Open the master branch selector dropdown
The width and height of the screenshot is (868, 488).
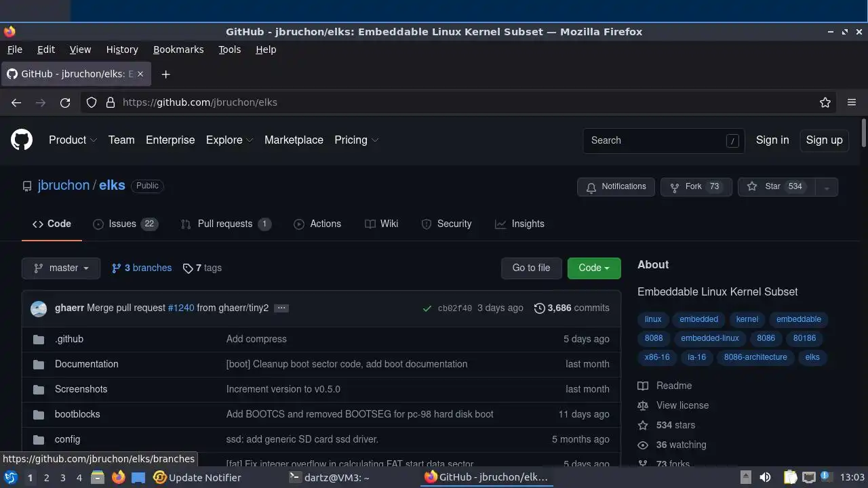pyautogui.click(x=61, y=268)
